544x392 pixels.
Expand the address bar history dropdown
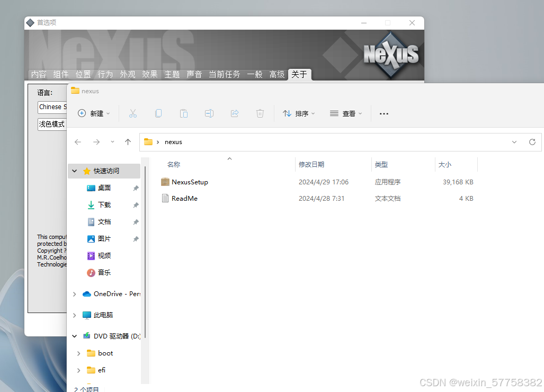(x=514, y=142)
